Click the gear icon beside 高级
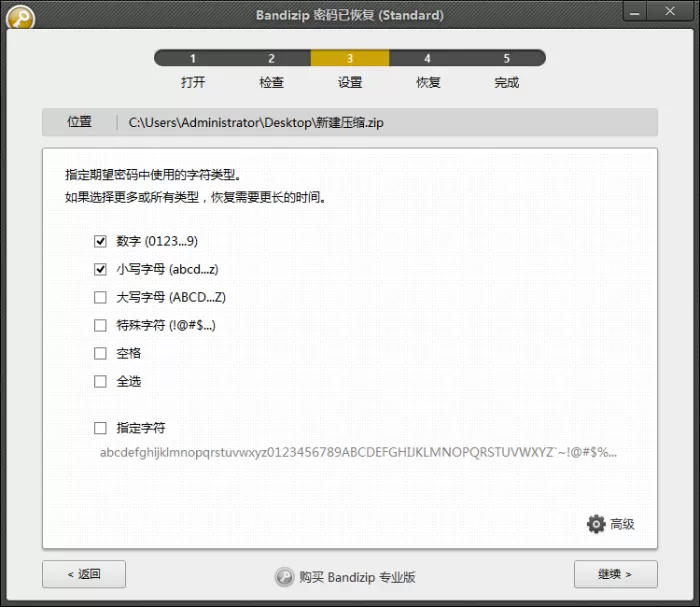This screenshot has width=700, height=607. point(596,524)
